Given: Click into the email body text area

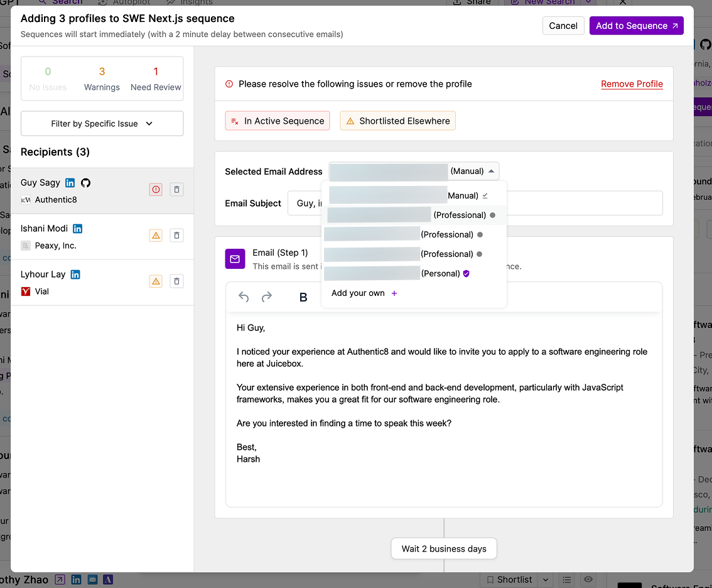Looking at the screenshot, I should pos(444,409).
